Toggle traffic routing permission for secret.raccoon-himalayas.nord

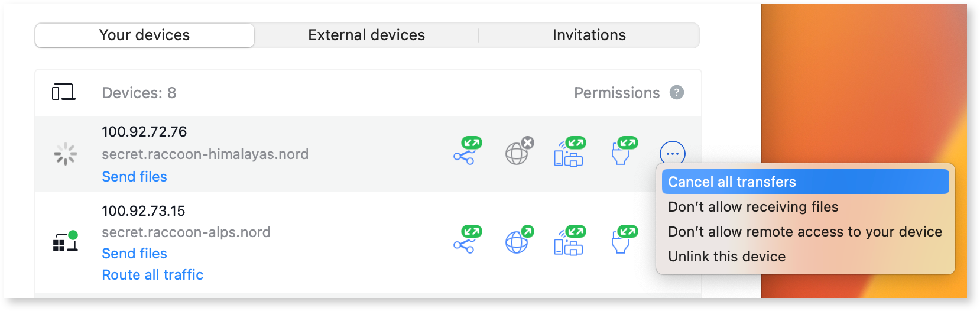click(518, 152)
